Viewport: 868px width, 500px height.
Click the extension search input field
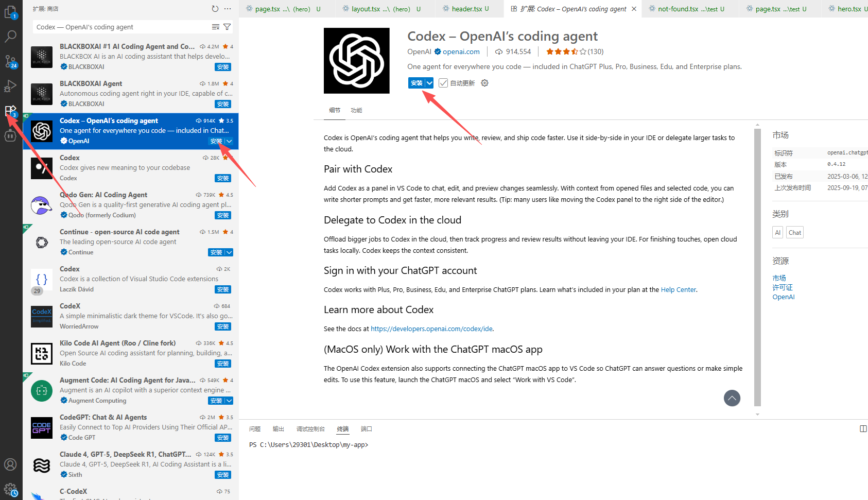pos(121,27)
